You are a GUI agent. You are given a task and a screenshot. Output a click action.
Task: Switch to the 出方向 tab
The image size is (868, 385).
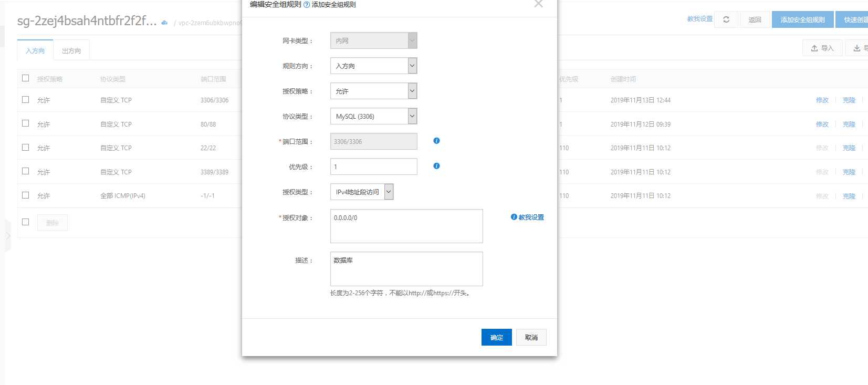(71, 51)
